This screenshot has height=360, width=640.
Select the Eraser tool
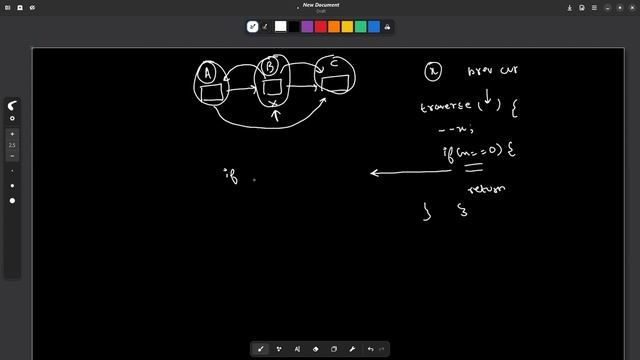coord(316,349)
